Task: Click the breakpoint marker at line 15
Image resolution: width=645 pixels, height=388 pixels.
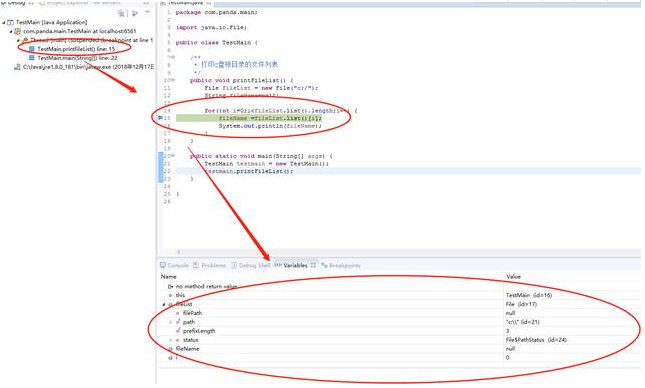Action: click(160, 118)
